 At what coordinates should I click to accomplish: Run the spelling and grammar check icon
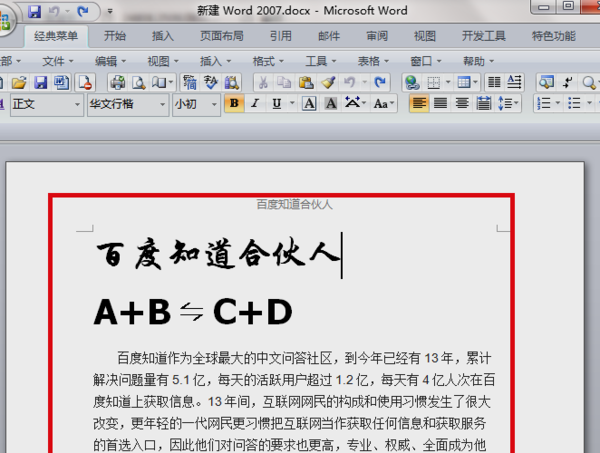210,82
